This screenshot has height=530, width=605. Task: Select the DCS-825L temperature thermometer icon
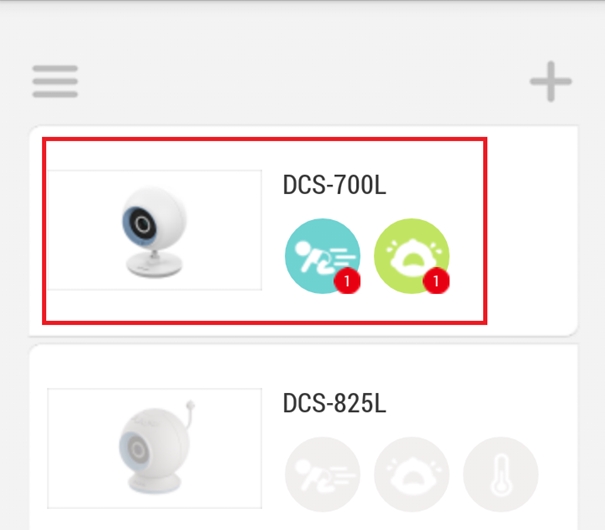click(x=501, y=474)
